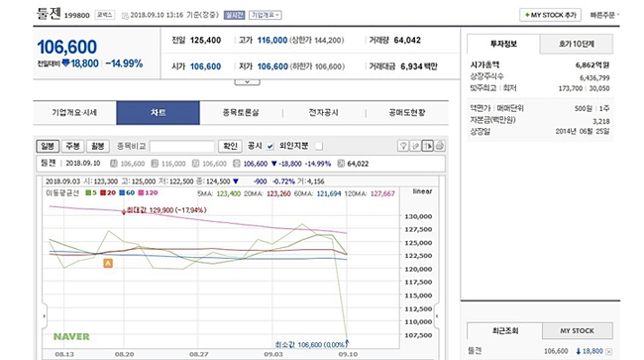Click the left chart scroll arrow handle
Screen dimensions: 644x360
click(45, 316)
